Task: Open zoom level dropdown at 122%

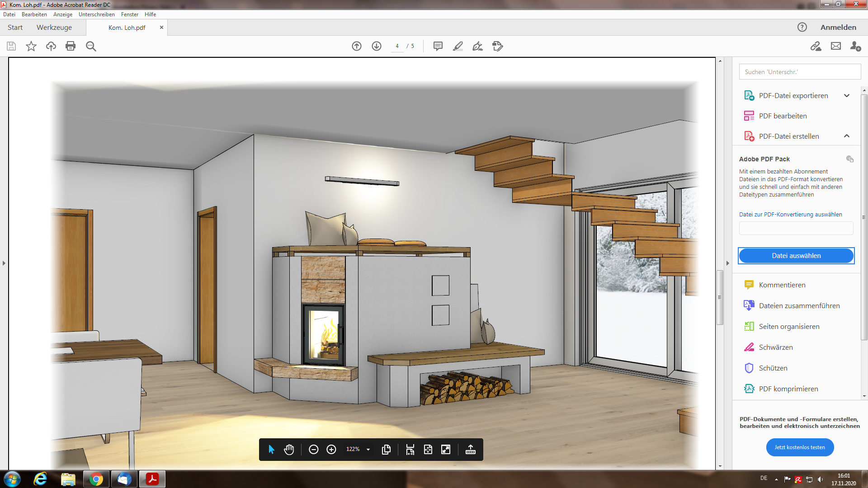Action: coord(368,450)
